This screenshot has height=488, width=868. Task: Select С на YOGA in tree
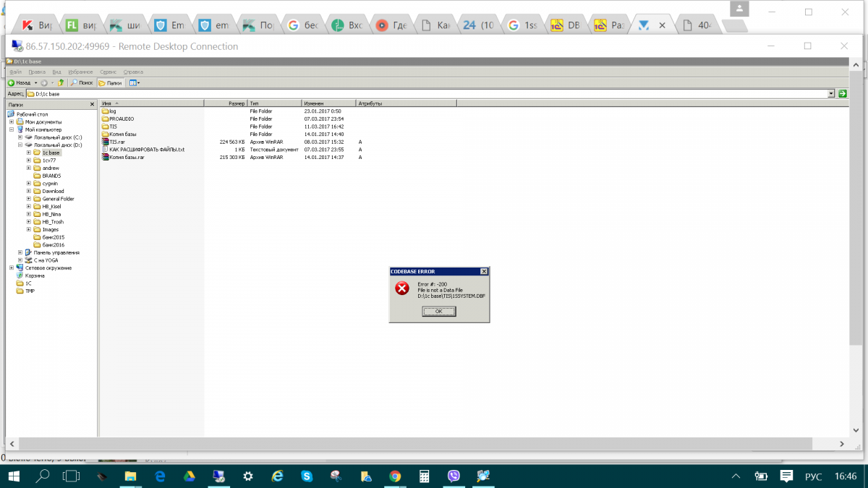[x=46, y=260]
